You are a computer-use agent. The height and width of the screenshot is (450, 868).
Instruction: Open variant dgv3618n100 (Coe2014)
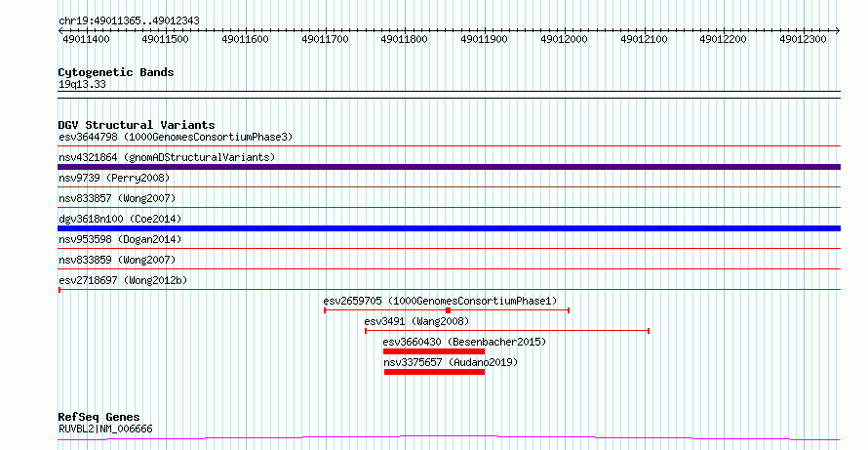pos(120,219)
